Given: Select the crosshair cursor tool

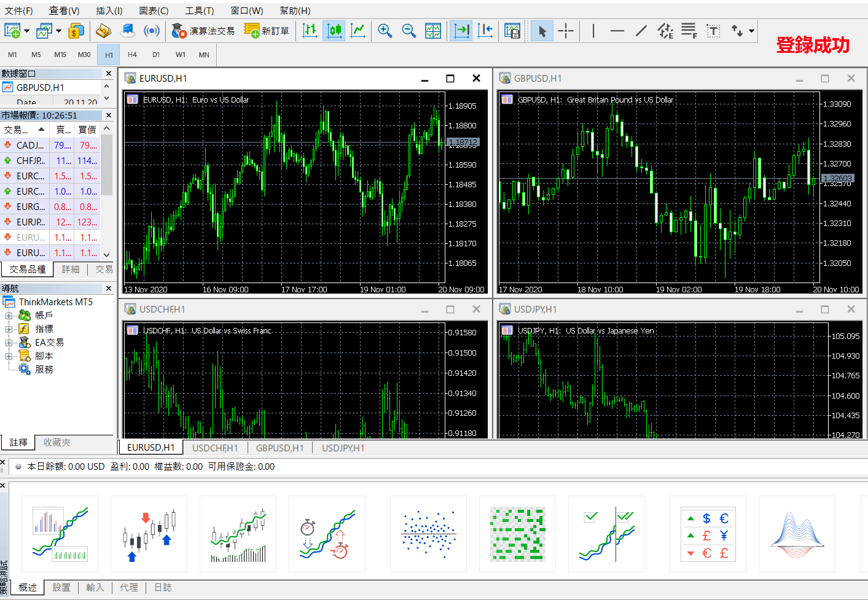Looking at the screenshot, I should tap(566, 29).
